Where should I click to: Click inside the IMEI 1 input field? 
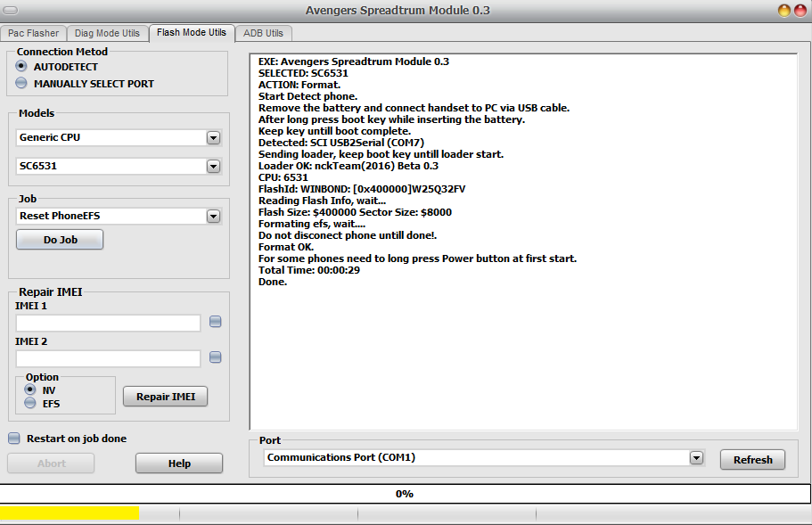[108, 323]
